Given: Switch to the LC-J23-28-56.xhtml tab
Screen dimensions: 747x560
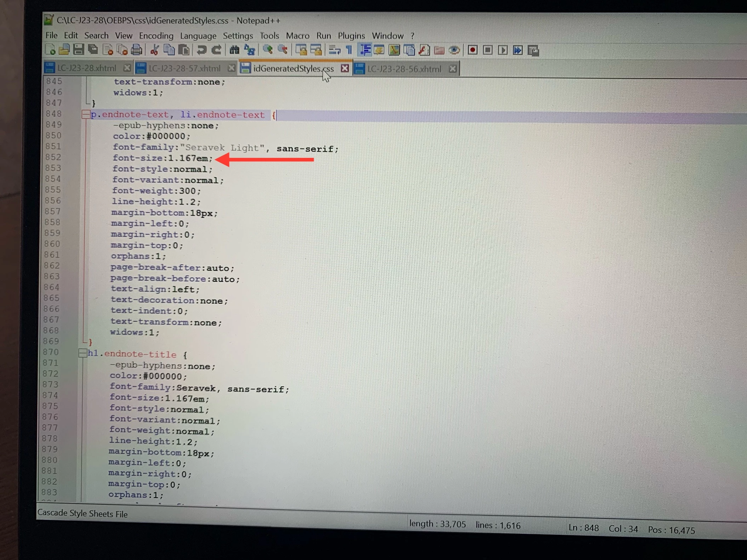Looking at the screenshot, I should [404, 69].
